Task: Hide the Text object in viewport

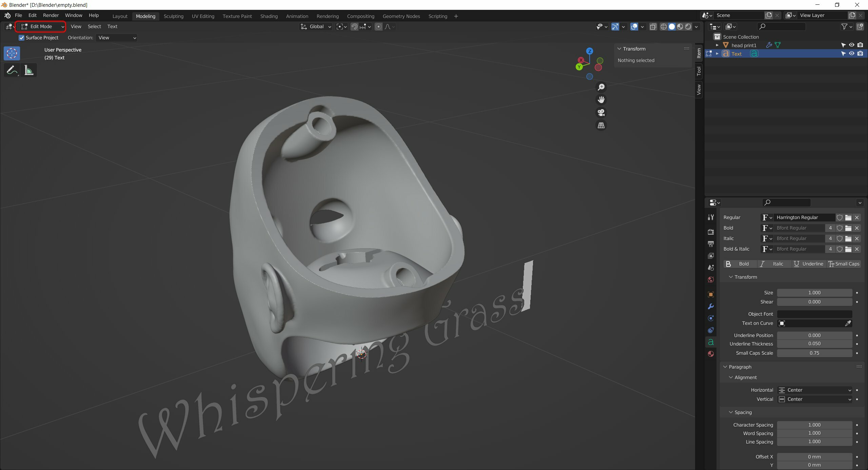Action: (x=851, y=54)
